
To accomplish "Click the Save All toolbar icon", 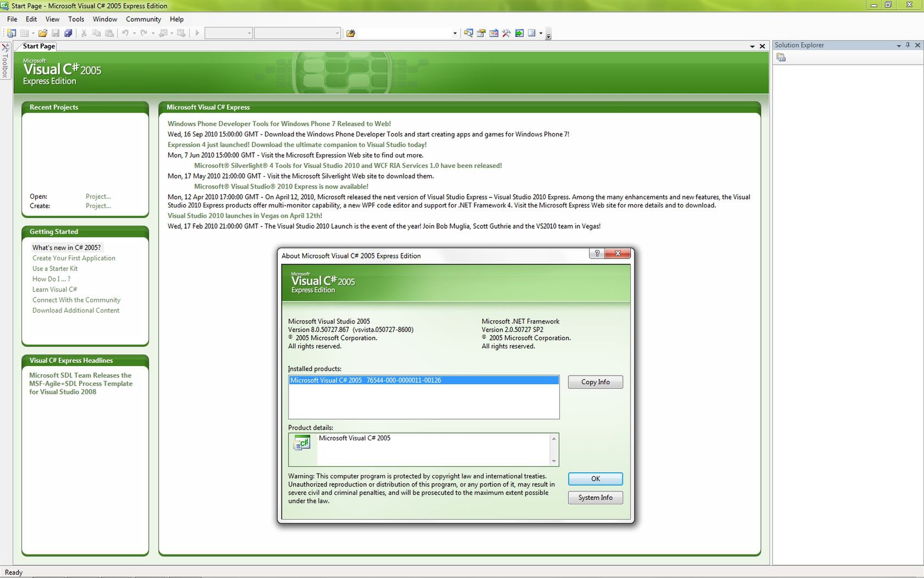I will pos(68,33).
